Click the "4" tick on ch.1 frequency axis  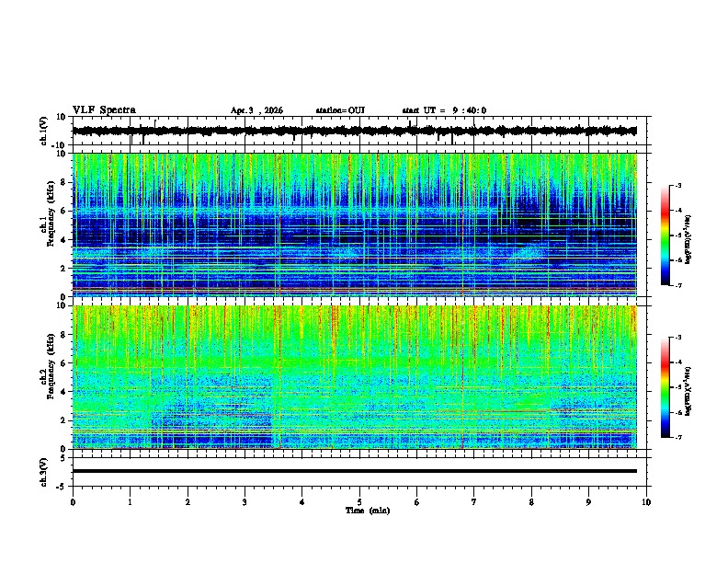(63, 240)
